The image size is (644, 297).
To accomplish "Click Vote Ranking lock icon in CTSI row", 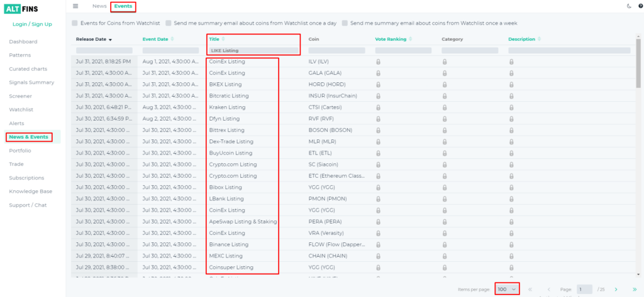I will [378, 107].
